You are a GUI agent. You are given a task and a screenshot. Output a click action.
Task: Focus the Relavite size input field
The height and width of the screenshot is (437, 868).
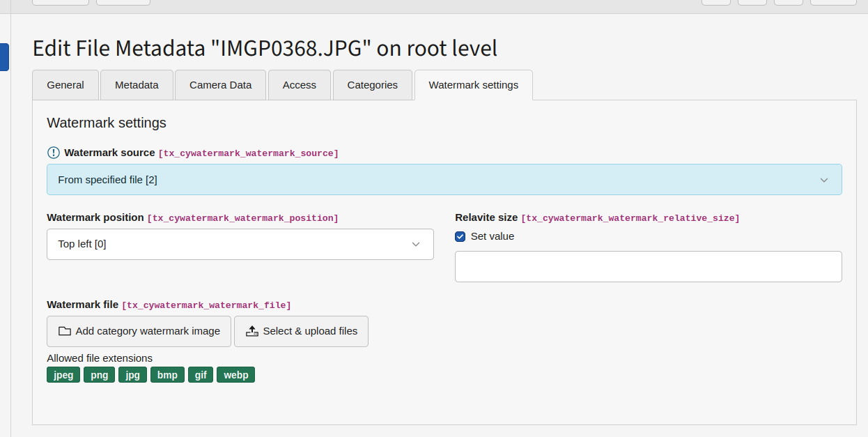(x=648, y=267)
